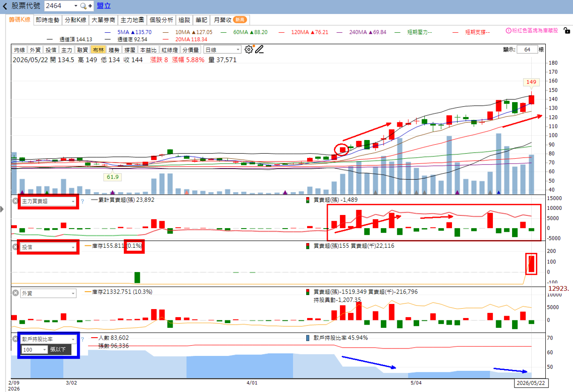Switch to the 籌碼K線 tab
573x392 pixels.
20,20
